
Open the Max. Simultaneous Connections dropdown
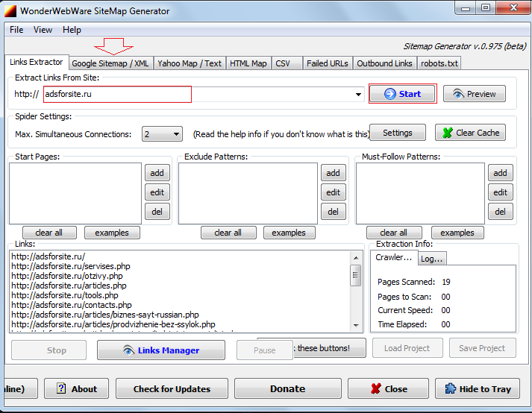click(x=176, y=134)
